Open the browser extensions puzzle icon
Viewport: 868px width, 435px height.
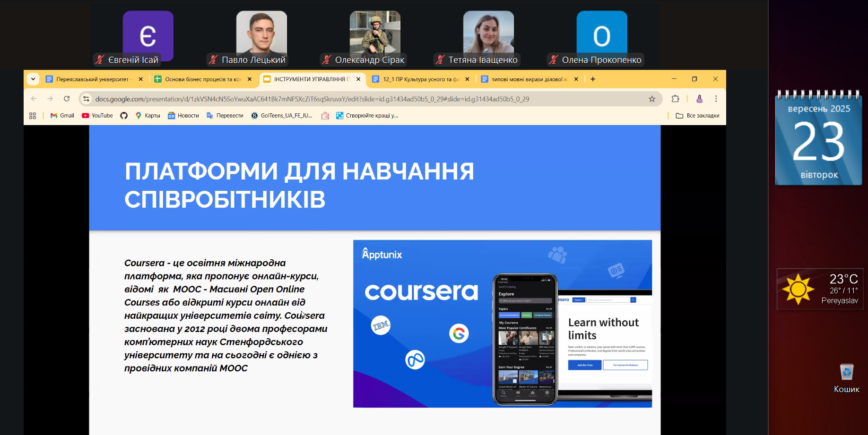pyautogui.click(x=675, y=99)
